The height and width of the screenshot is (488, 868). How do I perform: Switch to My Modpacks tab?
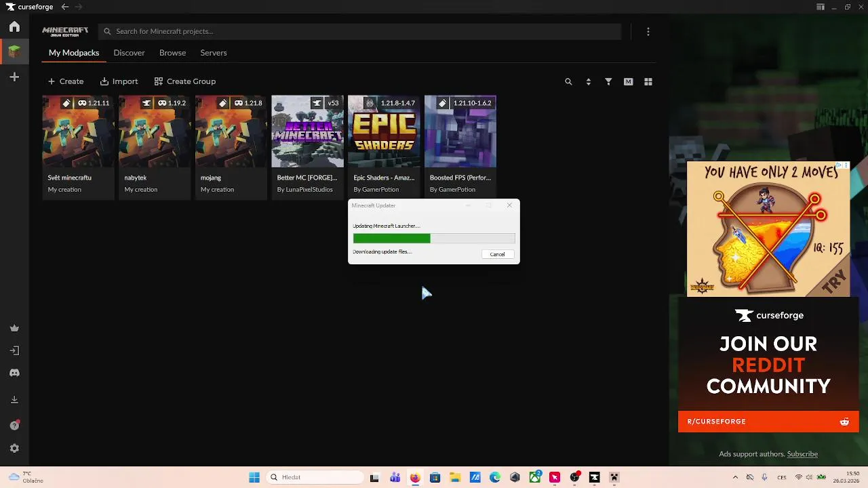click(x=74, y=53)
